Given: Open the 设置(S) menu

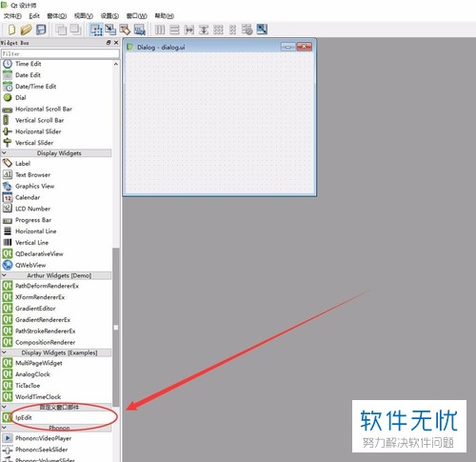Looking at the screenshot, I should [109, 16].
